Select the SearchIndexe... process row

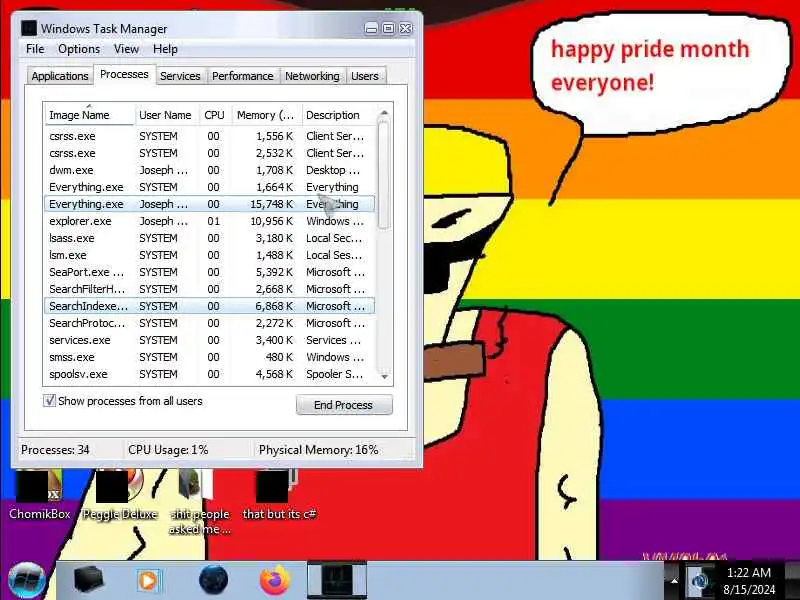(x=210, y=306)
